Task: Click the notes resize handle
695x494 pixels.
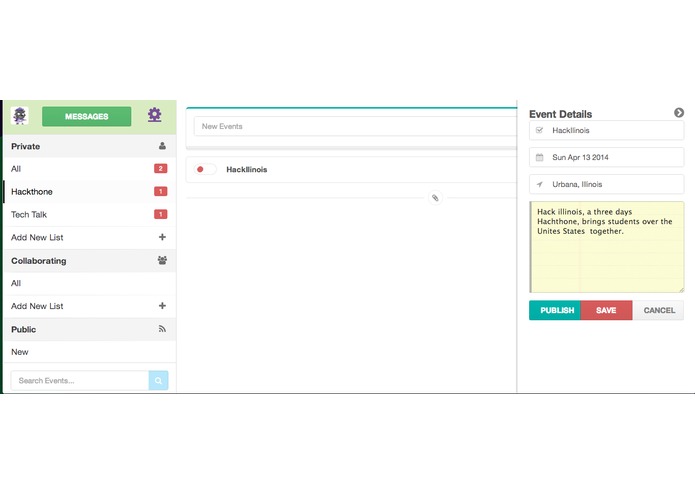Action: (x=681, y=289)
